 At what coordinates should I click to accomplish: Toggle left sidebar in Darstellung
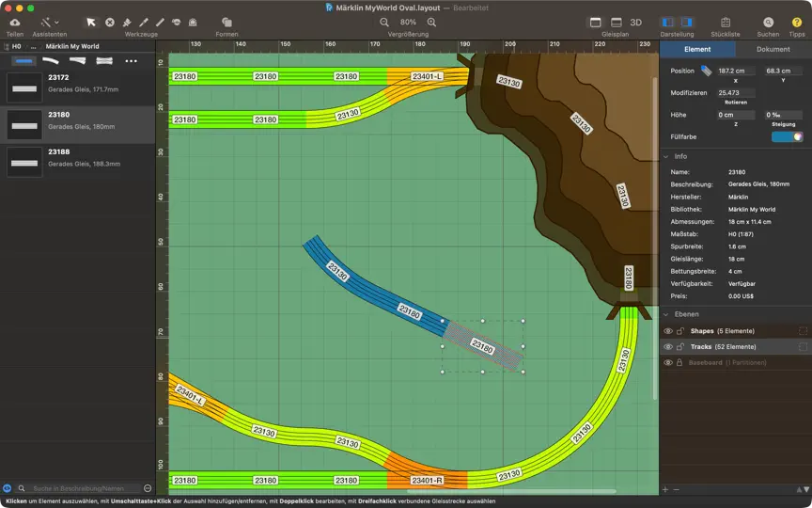(668, 23)
